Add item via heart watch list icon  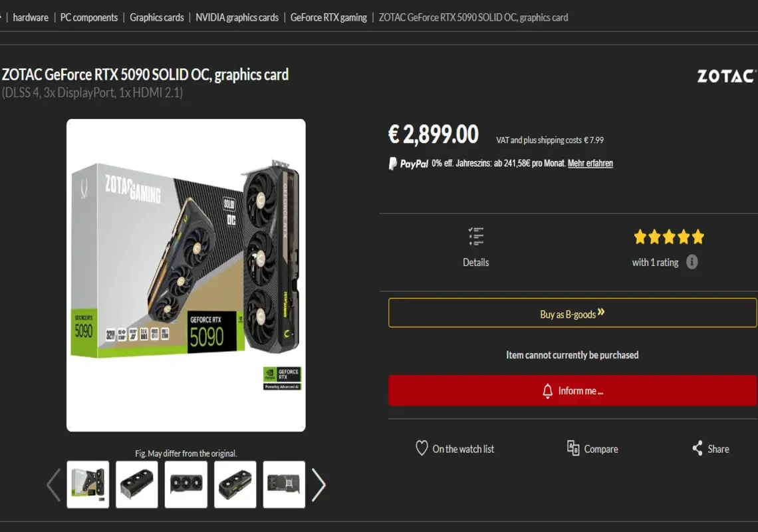click(422, 448)
